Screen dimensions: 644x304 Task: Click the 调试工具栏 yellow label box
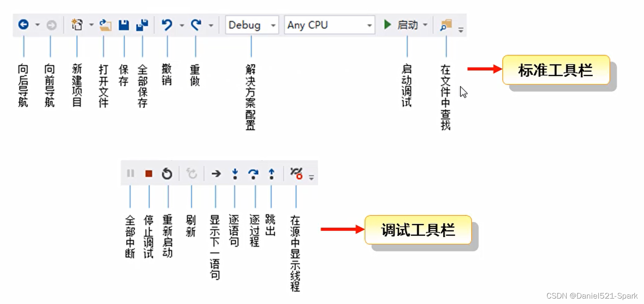click(418, 230)
